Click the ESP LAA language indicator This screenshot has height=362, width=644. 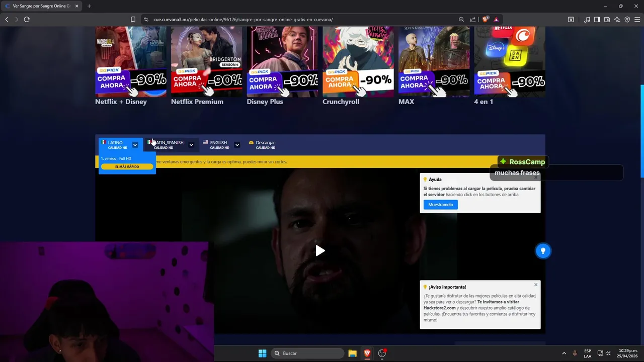[x=588, y=353]
